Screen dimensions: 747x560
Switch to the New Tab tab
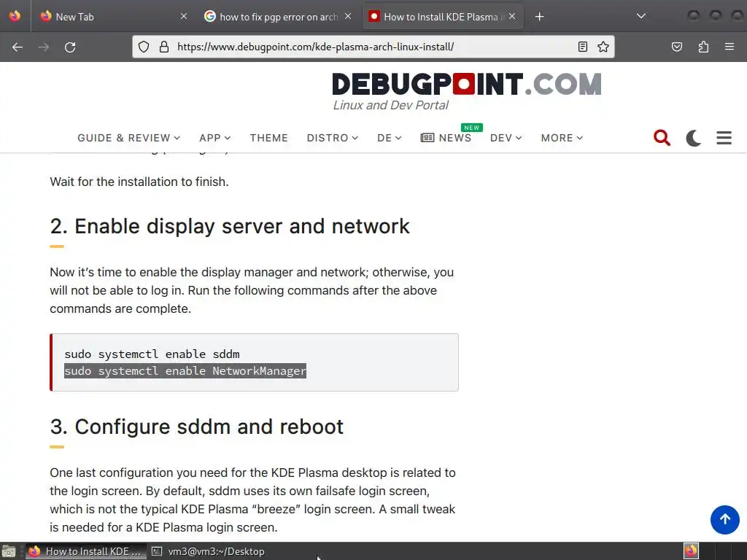pyautogui.click(x=113, y=17)
